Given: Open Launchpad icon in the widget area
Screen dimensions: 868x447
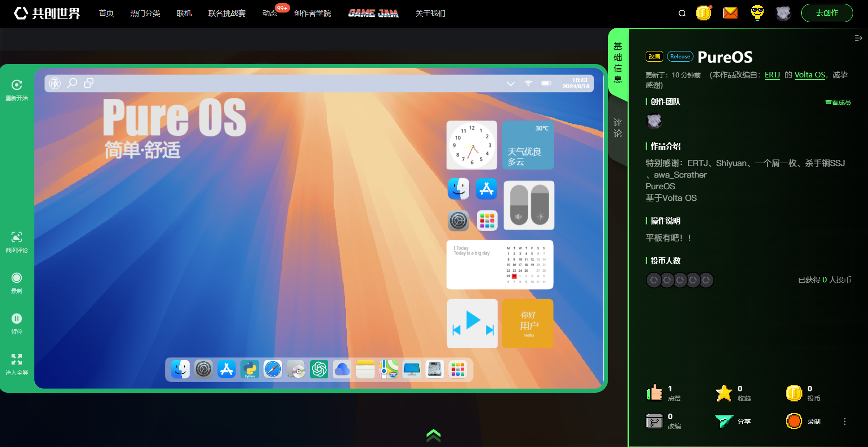Looking at the screenshot, I should coord(487,221).
